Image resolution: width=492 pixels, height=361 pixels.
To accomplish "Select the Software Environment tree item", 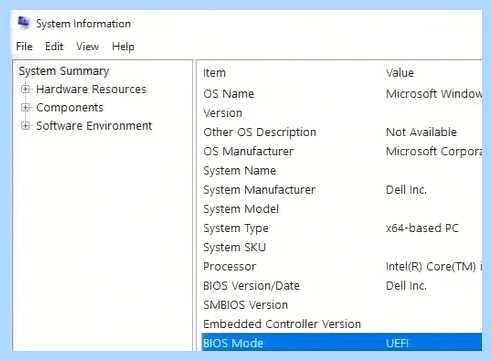I will (x=94, y=126).
